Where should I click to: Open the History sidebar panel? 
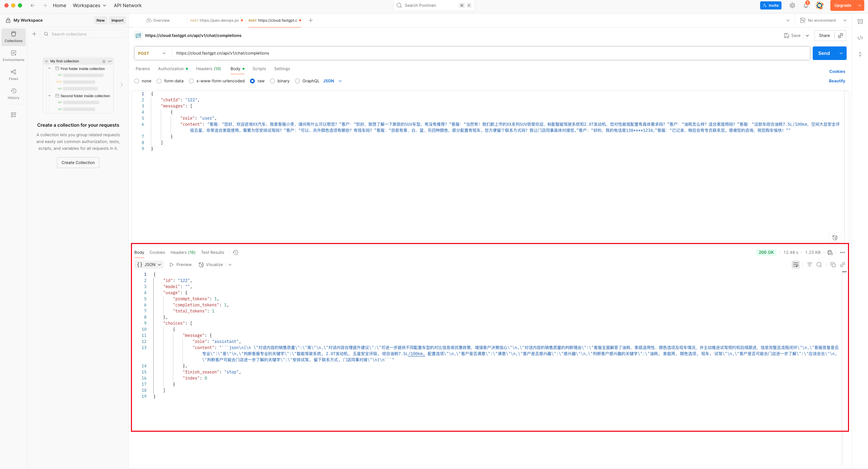14,94
